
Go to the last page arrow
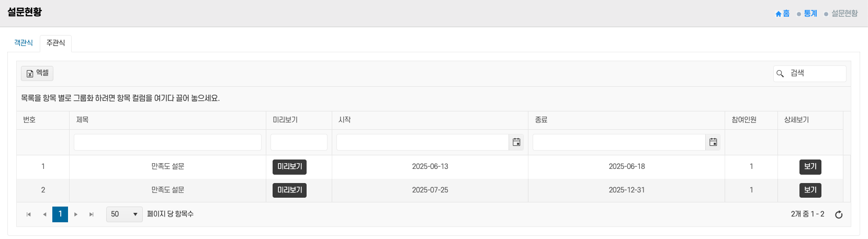pyautogui.click(x=92, y=214)
